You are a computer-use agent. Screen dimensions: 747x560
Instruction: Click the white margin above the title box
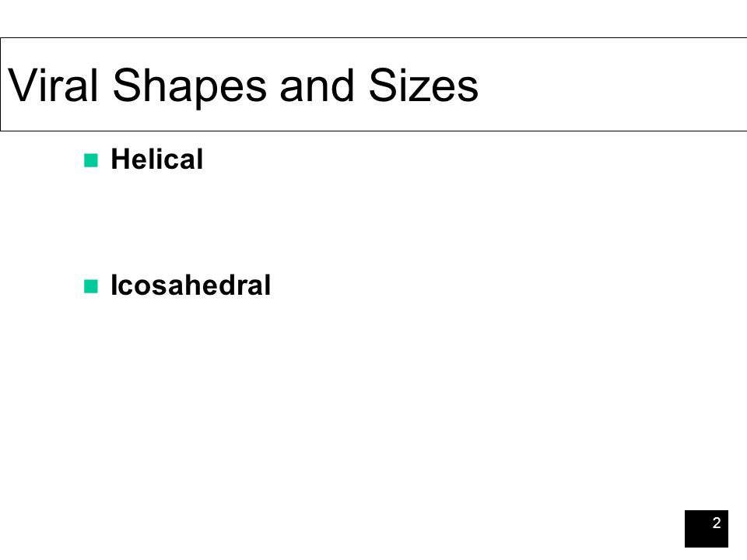pyautogui.click(x=373, y=18)
